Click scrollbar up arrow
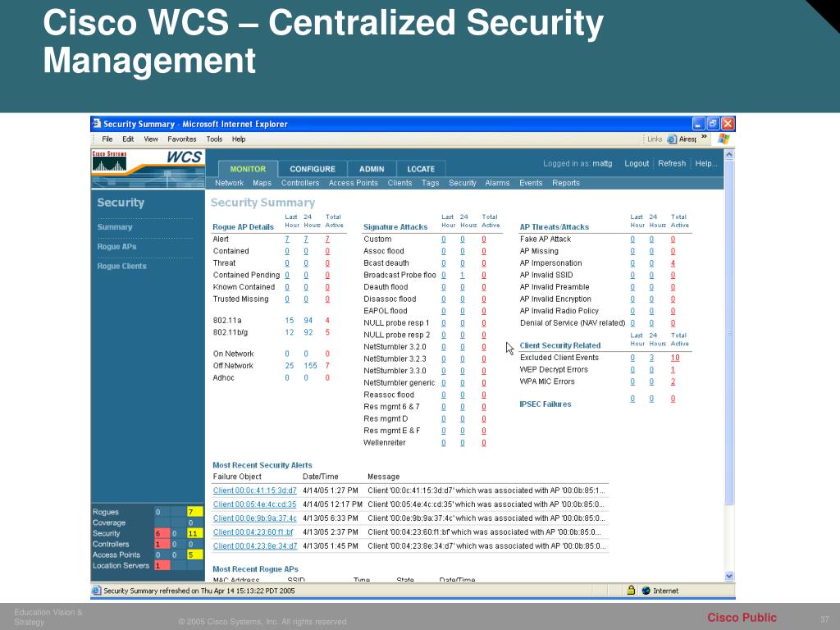 pyautogui.click(x=729, y=154)
